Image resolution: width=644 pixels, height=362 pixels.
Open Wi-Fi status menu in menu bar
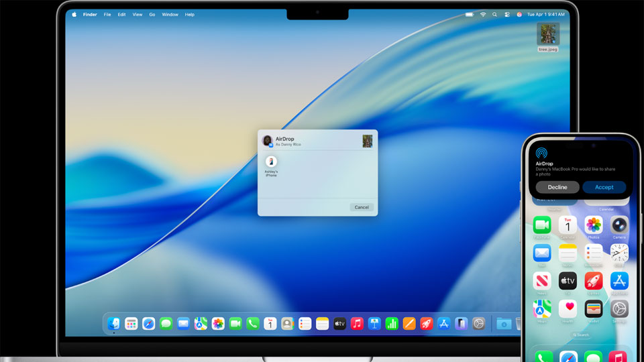[482, 14]
